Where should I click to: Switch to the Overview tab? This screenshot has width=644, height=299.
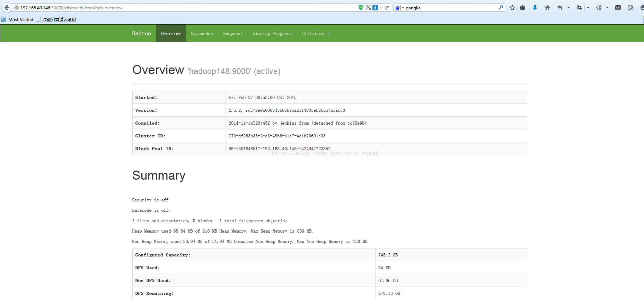click(x=171, y=33)
